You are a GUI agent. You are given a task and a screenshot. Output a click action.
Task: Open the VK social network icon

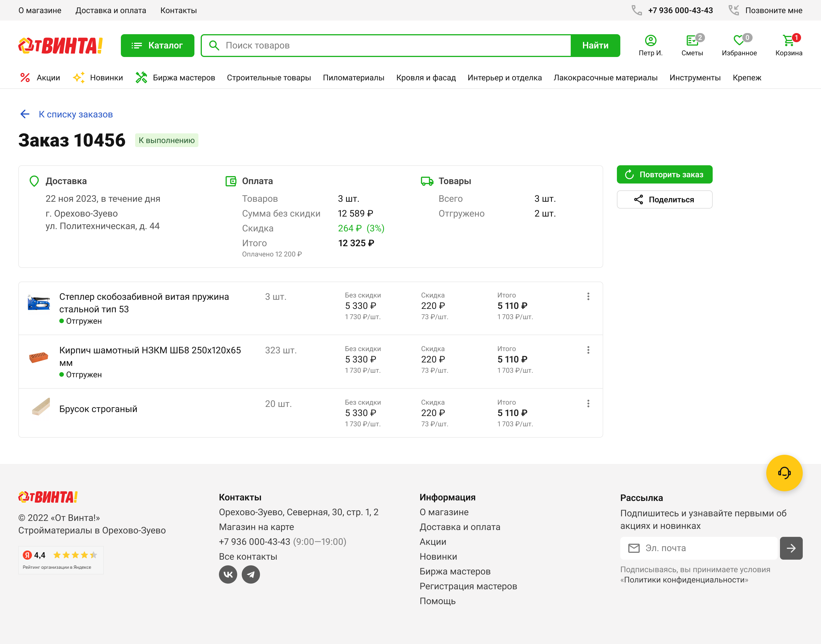coord(228,574)
